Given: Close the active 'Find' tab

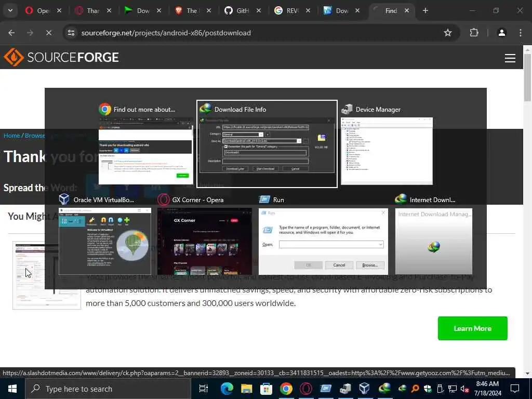Looking at the screenshot, I should click(407, 10).
